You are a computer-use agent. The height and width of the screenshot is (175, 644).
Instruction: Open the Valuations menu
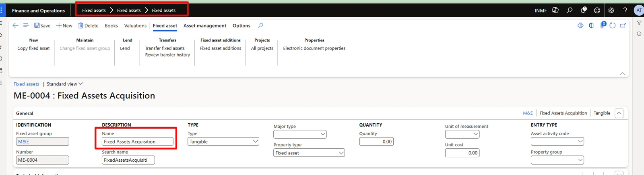coord(135,25)
